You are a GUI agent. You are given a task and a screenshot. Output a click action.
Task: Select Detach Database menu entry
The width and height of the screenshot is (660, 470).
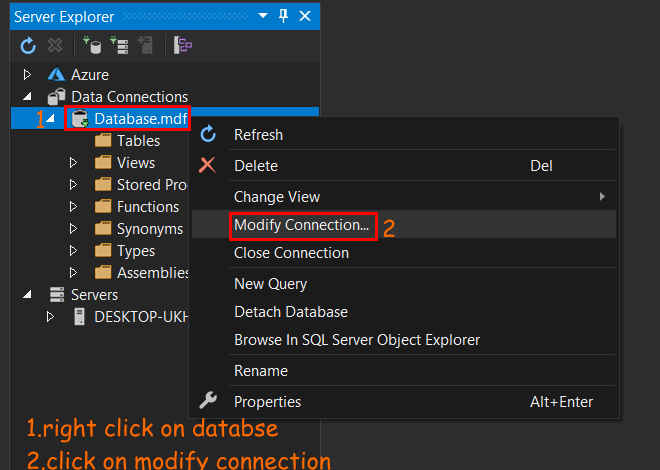pyautogui.click(x=404, y=312)
